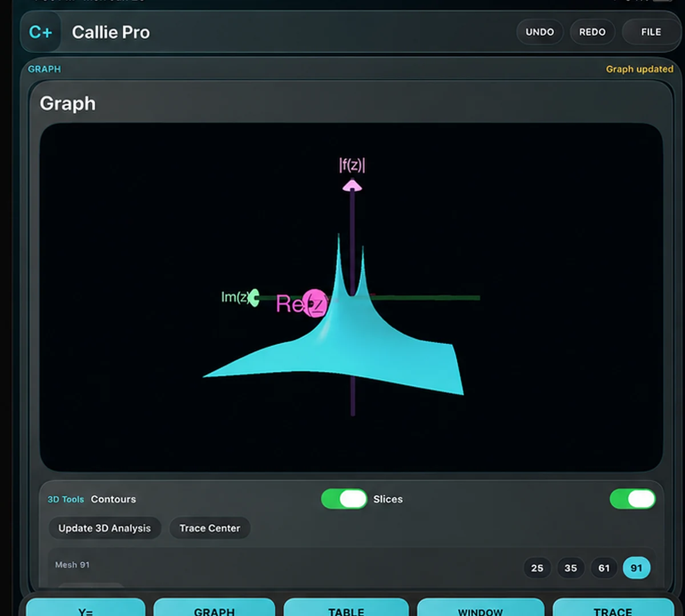This screenshot has height=616, width=685.
Task: Switch to the GRAPH tab
Action: 214,609
